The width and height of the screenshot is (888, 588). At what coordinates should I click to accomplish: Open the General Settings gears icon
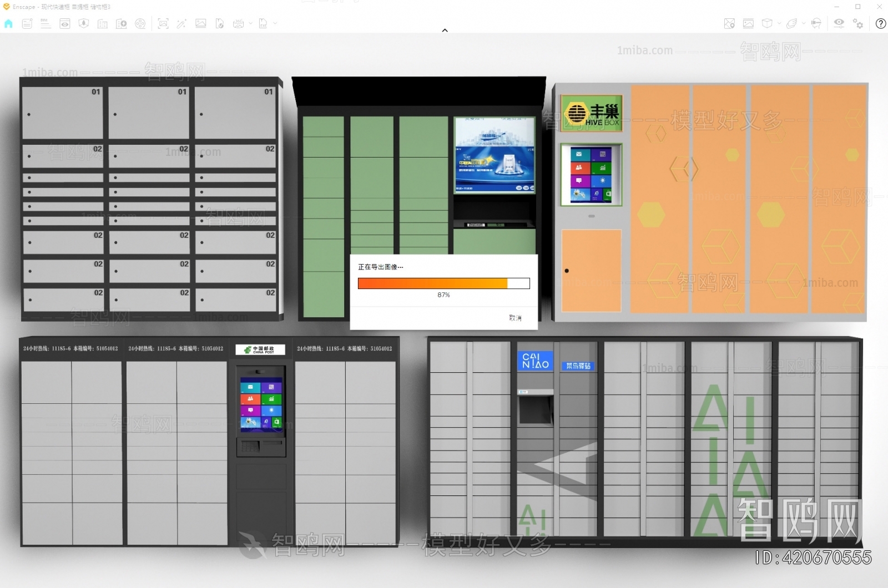[x=858, y=23]
